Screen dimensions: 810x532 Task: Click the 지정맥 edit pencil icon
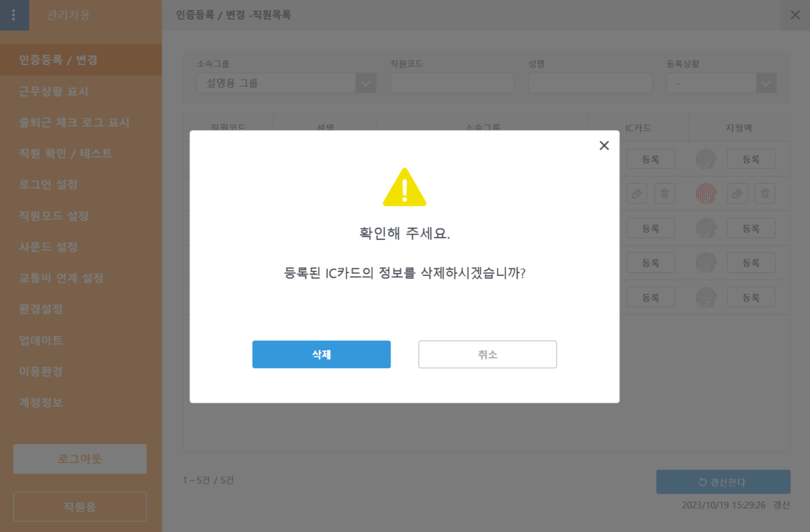click(737, 194)
